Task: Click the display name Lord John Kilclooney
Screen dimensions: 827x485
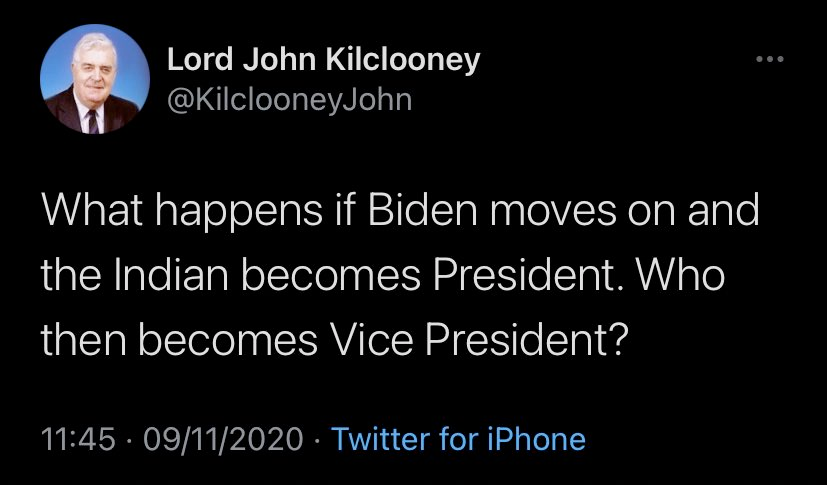Action: click(x=323, y=62)
